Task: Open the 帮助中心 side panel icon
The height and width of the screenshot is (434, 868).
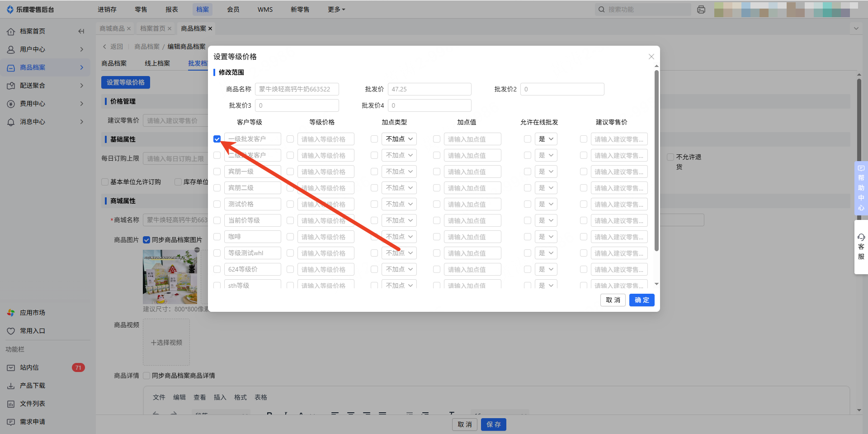Action: 861,168
